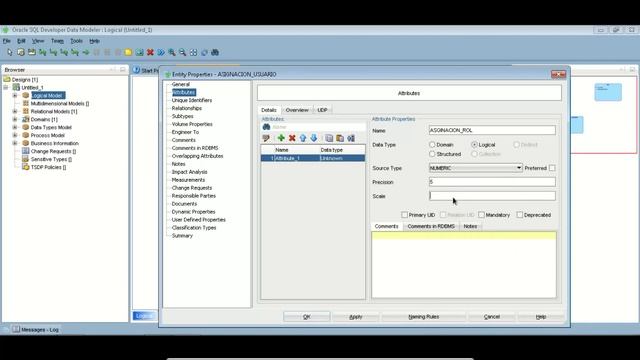640x360 pixels.
Task: Click the New Picture toolbar icon
Action: pos(139,52)
